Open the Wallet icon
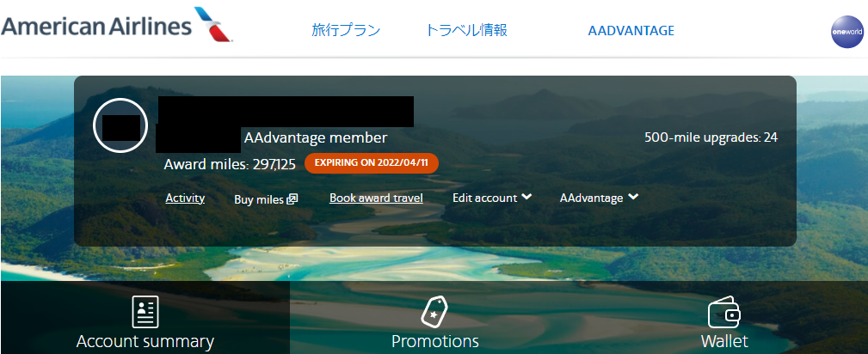This screenshot has height=354, width=868. 724,312
